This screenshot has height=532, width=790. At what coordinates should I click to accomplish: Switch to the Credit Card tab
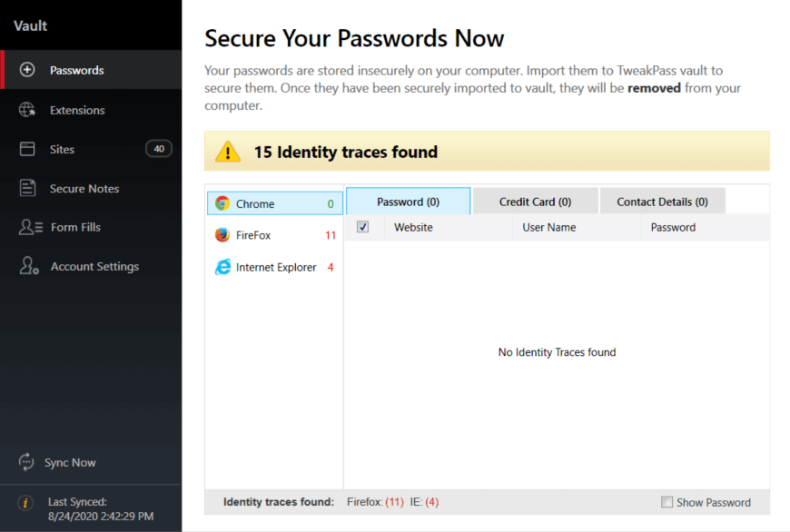(535, 200)
